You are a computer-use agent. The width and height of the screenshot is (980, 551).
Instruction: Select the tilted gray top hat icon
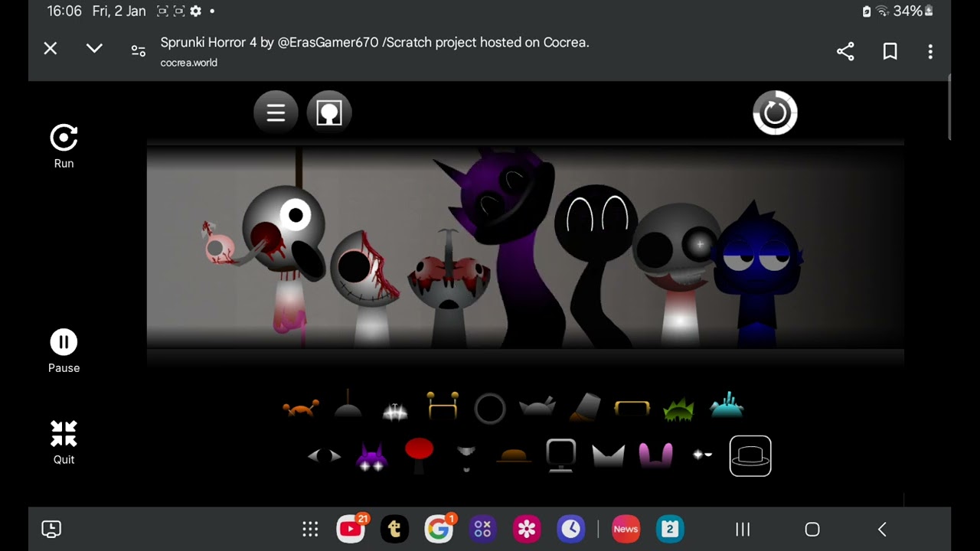pos(585,407)
